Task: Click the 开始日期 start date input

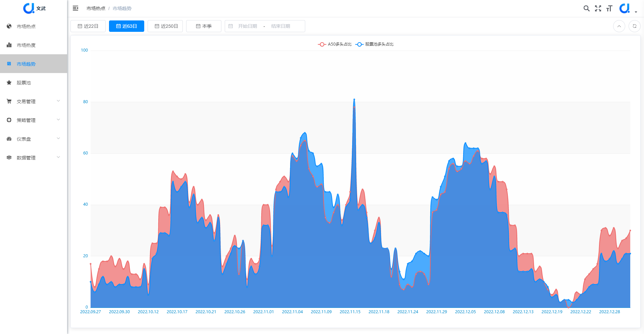Action: [x=248, y=26]
